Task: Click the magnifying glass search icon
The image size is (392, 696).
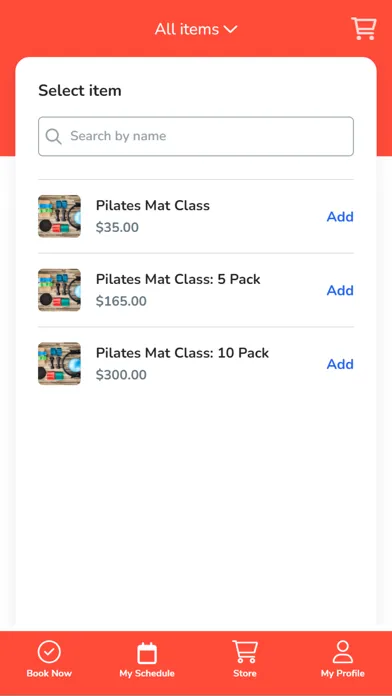Action: point(53,136)
